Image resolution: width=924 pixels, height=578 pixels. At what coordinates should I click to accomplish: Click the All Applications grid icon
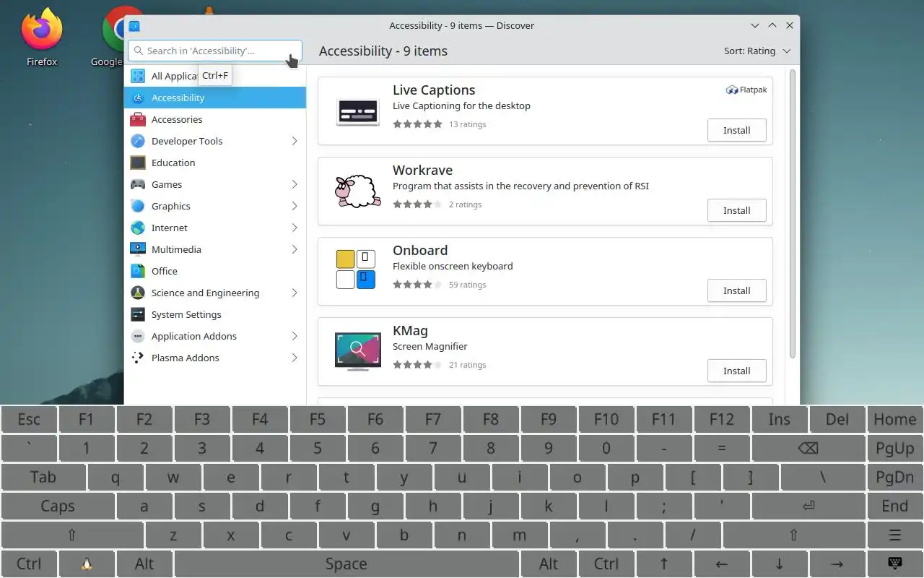point(138,76)
